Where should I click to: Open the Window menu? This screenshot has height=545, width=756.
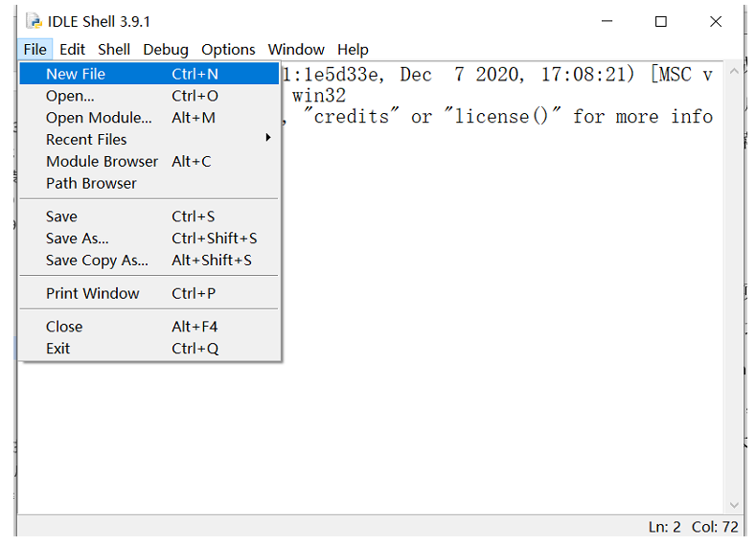pos(296,50)
